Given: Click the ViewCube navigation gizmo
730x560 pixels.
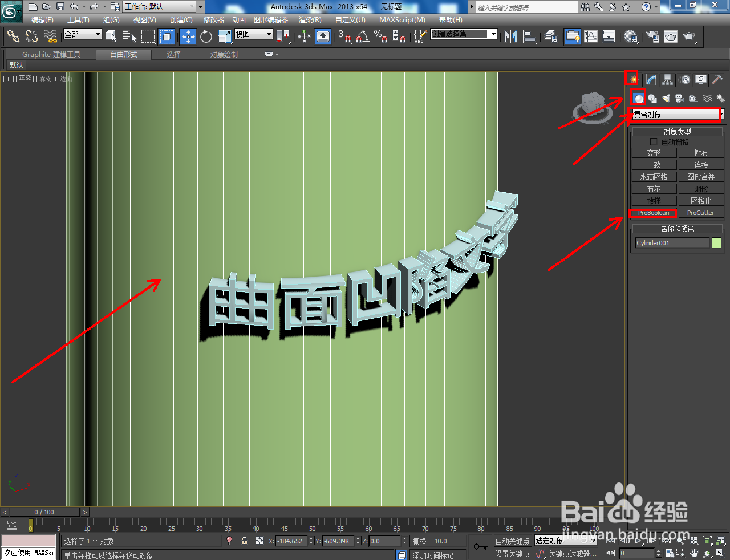Looking at the screenshot, I should (x=593, y=107).
